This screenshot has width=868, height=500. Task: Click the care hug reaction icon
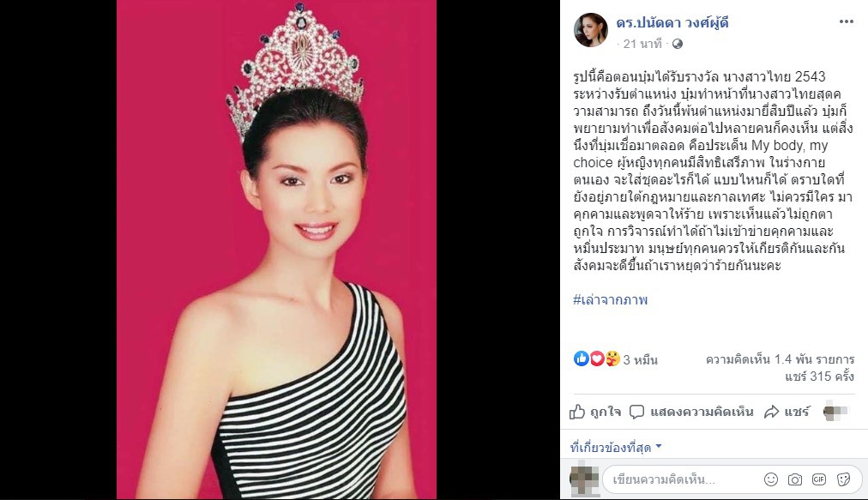click(612, 358)
